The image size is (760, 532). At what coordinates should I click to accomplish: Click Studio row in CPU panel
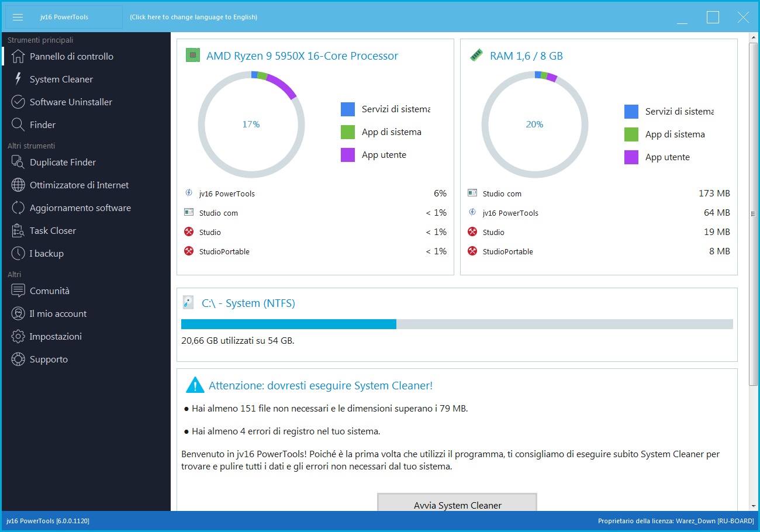[316, 232]
